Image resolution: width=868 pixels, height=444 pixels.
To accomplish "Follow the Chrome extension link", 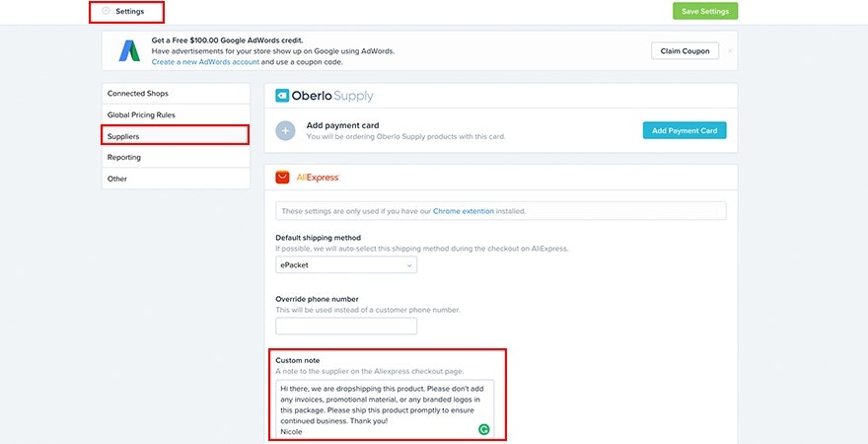I will (x=465, y=211).
